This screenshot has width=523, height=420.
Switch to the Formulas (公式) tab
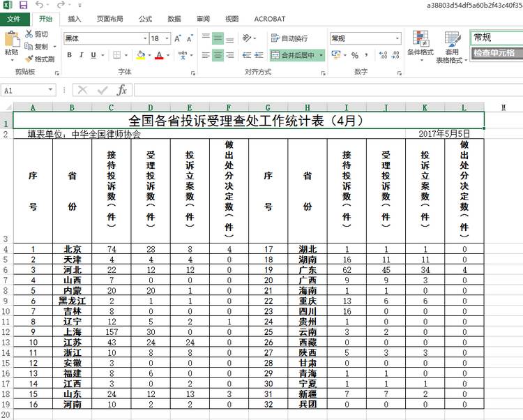(145, 19)
